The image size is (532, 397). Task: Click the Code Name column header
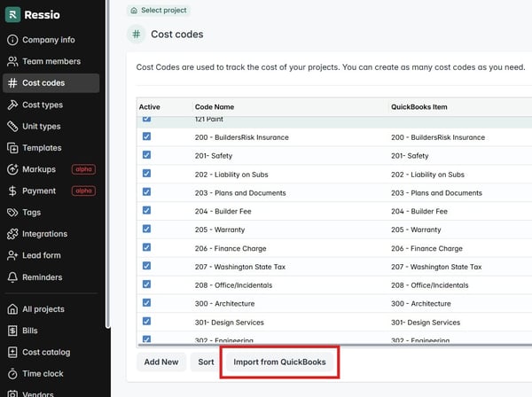click(x=215, y=107)
